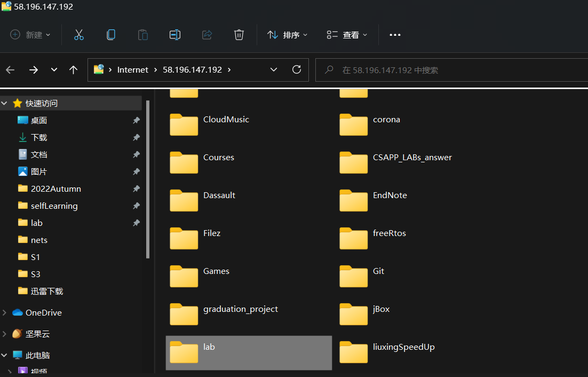588x377 pixels.
Task: Open the 排序 sort dropdown
Action: [288, 35]
